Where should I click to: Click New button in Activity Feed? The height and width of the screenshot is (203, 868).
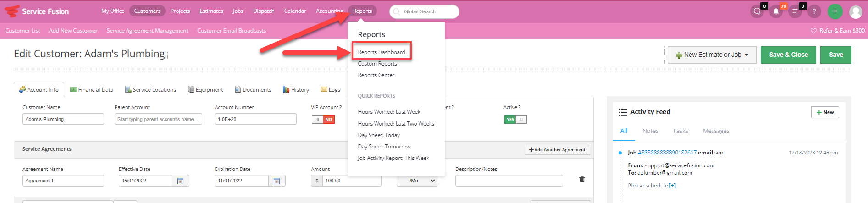825,112
